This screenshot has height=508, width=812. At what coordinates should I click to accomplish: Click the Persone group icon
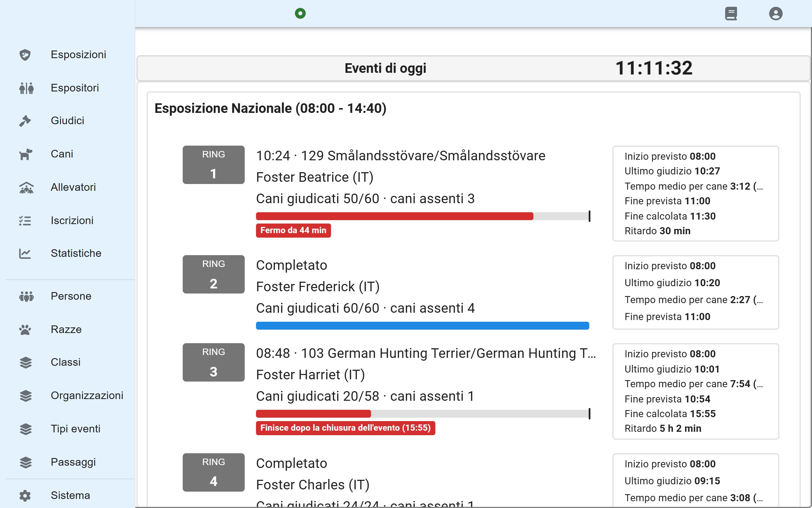(26, 296)
